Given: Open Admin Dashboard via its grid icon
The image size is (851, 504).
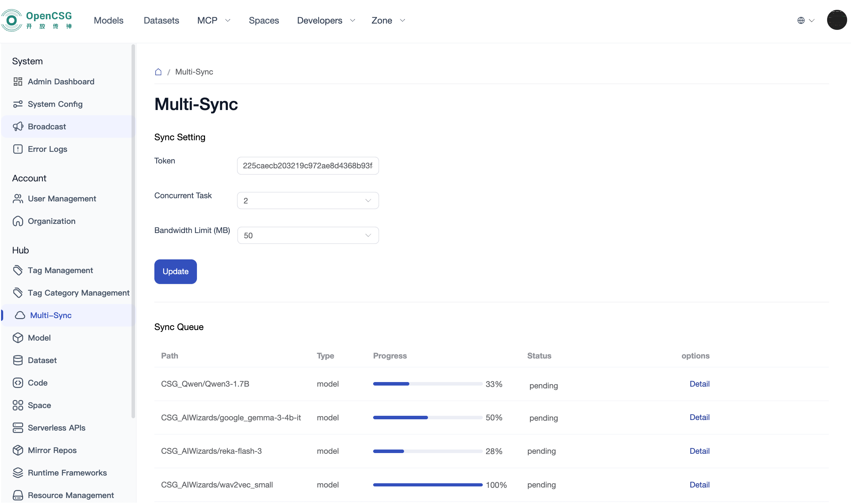Looking at the screenshot, I should coord(18,82).
